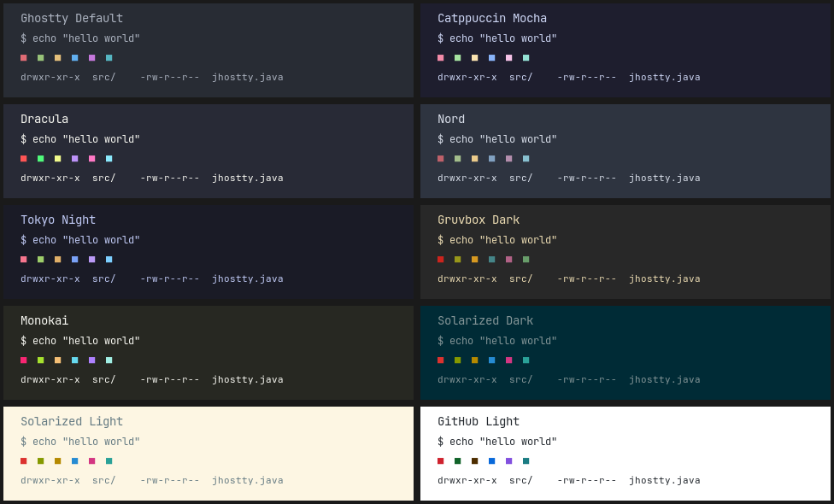Pick the pink-red swatch in Catppuccin Mocha
The width and height of the screenshot is (834, 504).
coord(440,58)
